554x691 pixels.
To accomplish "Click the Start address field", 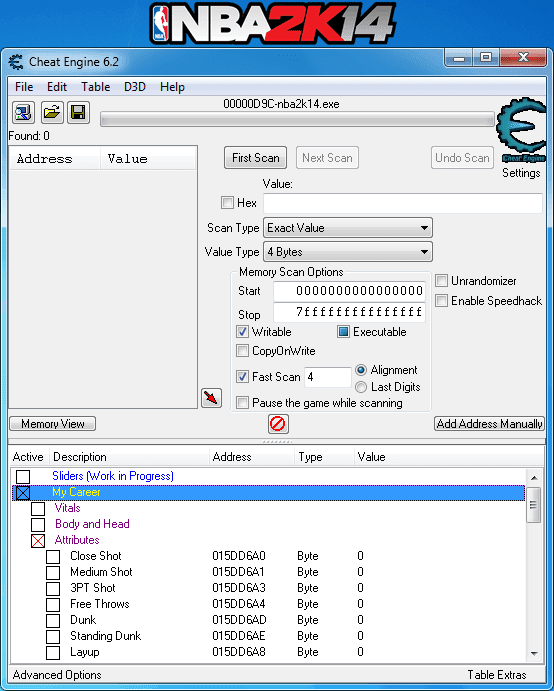I will click(350, 291).
